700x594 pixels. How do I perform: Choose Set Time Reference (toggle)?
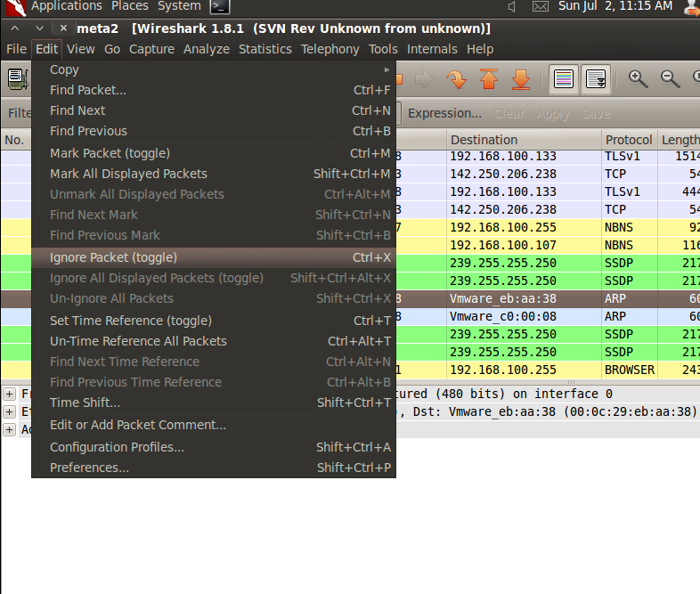[x=214, y=321]
